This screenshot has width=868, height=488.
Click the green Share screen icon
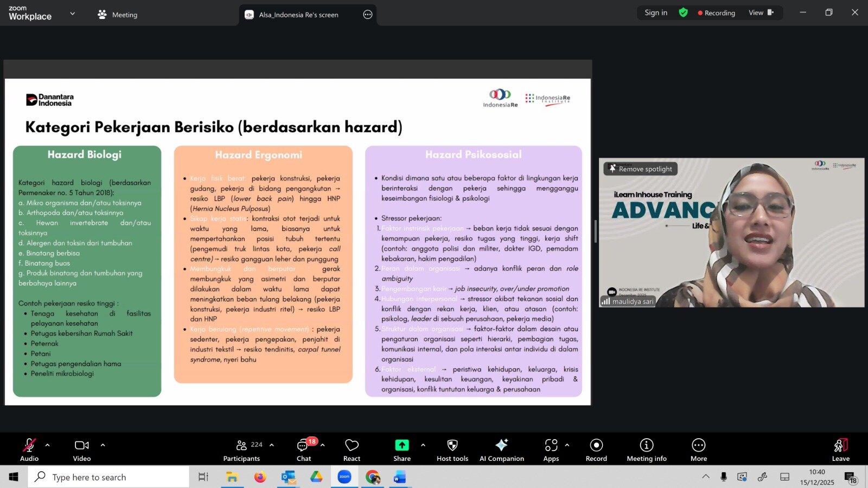[401, 445]
